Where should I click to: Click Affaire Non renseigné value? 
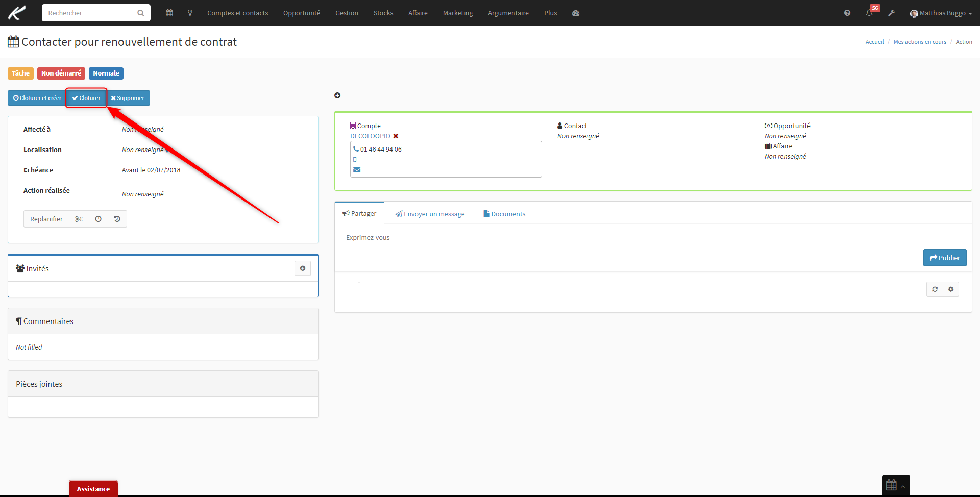tap(786, 156)
